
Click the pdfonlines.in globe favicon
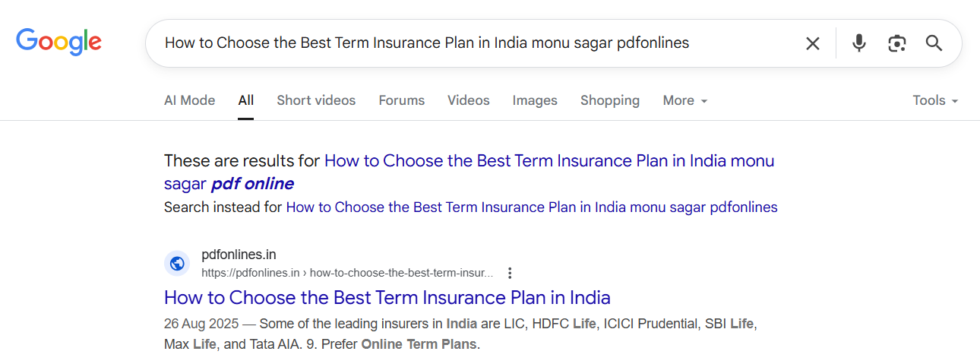[x=177, y=264]
